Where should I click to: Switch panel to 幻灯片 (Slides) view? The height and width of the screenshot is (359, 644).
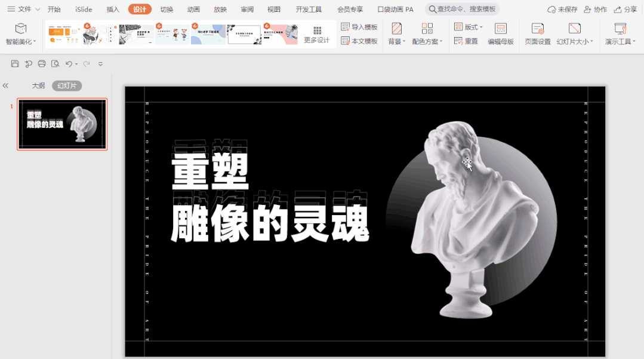point(67,86)
